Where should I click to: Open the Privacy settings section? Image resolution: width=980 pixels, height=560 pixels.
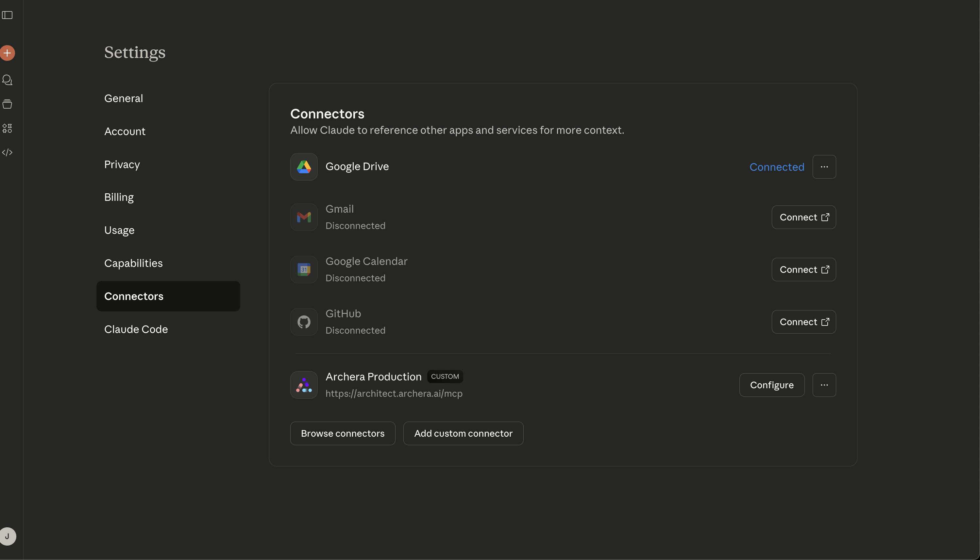122,164
